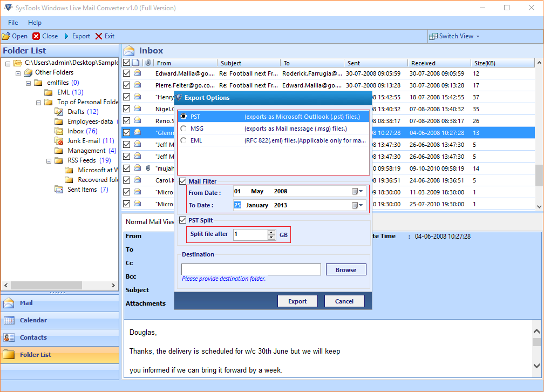Click the Contacts pane button label
The height and width of the screenshot is (392, 544).
(33, 337)
